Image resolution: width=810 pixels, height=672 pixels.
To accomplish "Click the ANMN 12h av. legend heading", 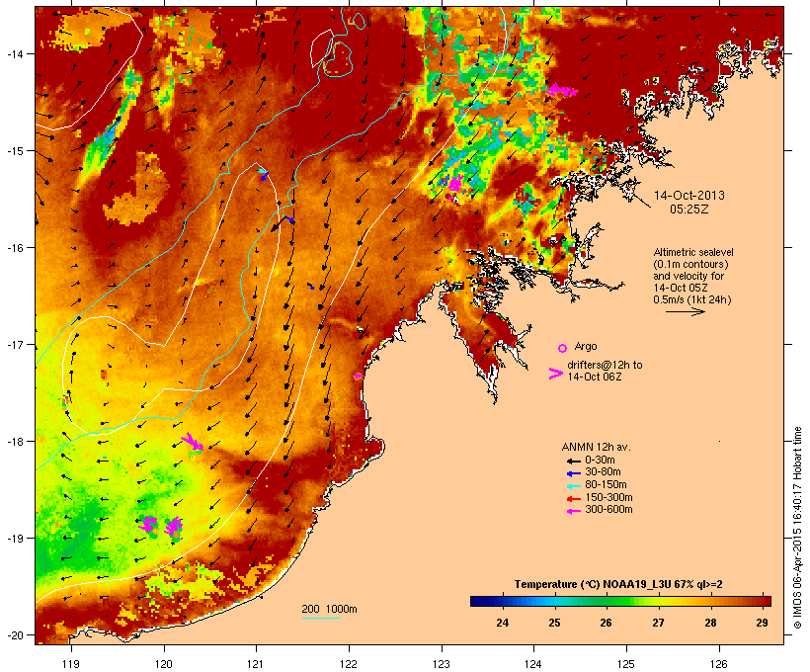I will point(596,447).
